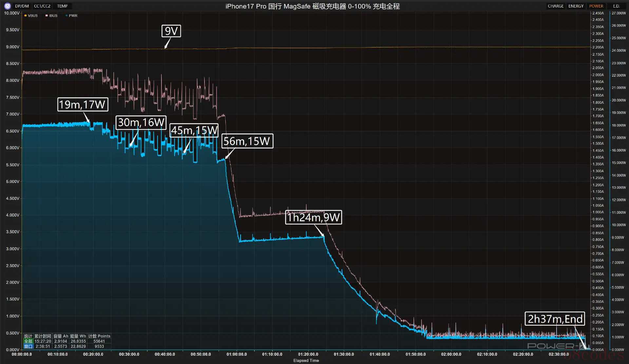Click the 30m,16W annotation marker

(x=141, y=122)
